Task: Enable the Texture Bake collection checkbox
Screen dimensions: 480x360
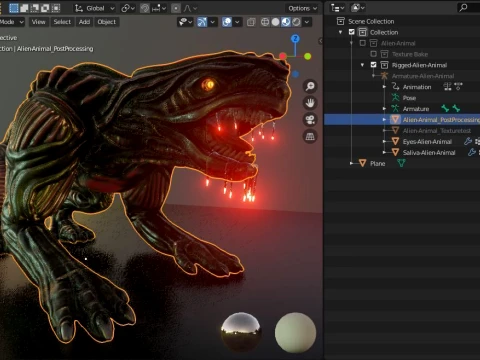Action: (374, 54)
